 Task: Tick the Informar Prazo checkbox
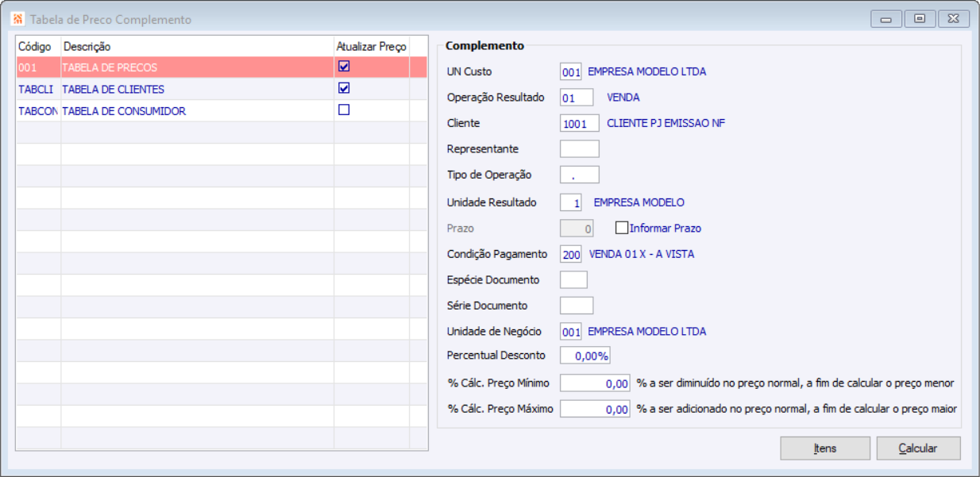(x=622, y=228)
